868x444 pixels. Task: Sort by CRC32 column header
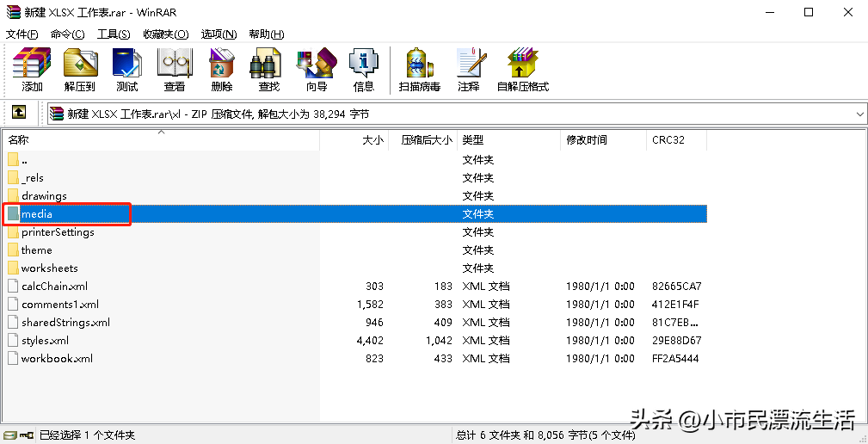(x=676, y=140)
